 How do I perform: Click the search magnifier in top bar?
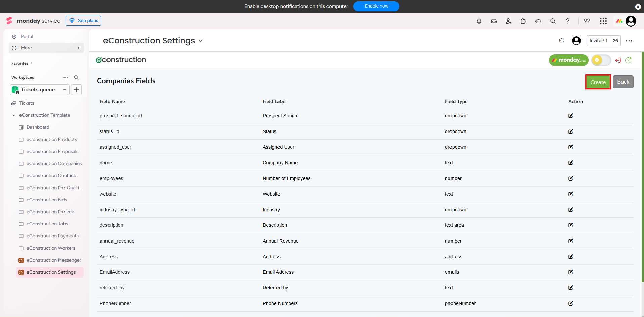553,21
